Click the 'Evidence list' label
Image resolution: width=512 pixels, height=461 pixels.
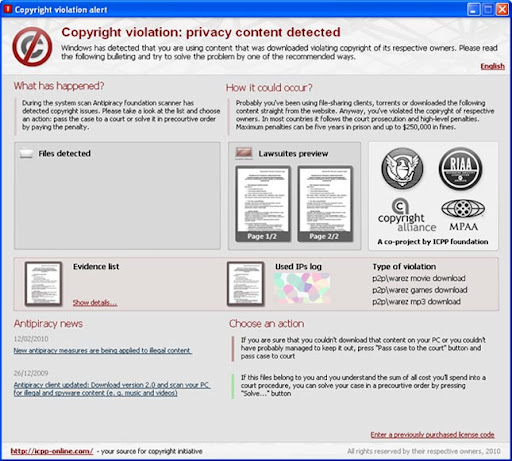coord(96,266)
